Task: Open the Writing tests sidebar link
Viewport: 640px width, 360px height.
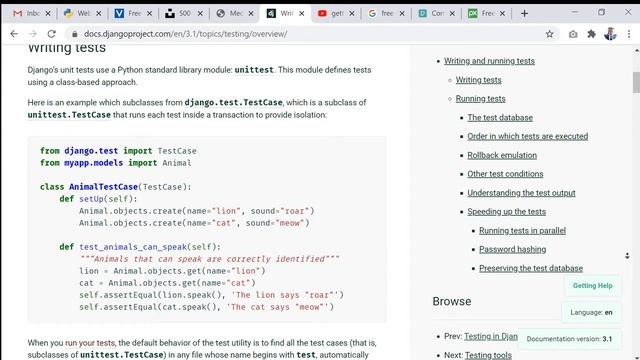Action: point(478,80)
